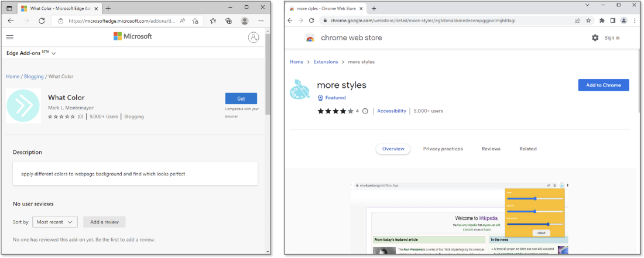
Task: Open the Accessibility category link
Action: 392,111
